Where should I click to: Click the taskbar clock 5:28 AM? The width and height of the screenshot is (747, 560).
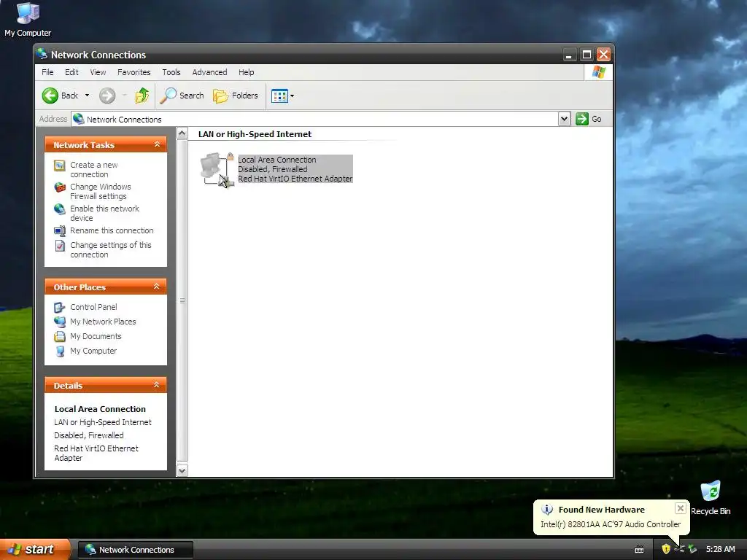(720, 550)
